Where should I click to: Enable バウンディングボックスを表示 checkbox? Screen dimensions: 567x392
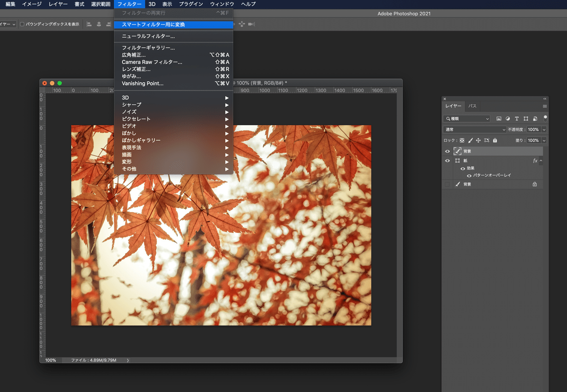(x=22, y=24)
